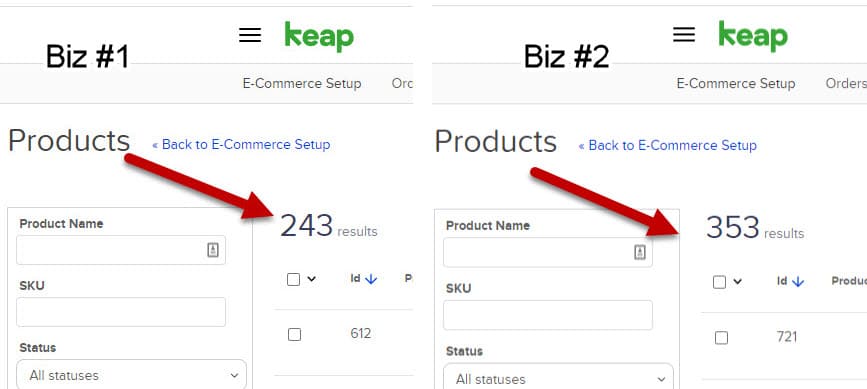
Task: Open the hamburger menu in Biz #2
Action: tap(684, 35)
